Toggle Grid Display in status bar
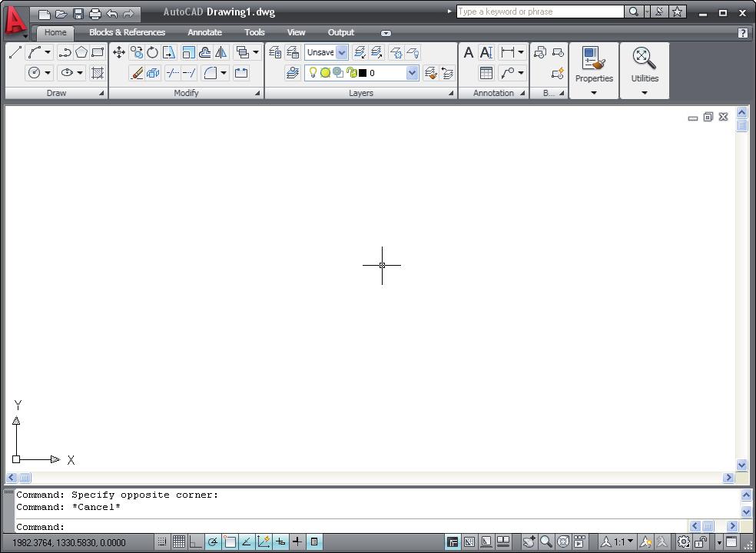 tap(179, 542)
